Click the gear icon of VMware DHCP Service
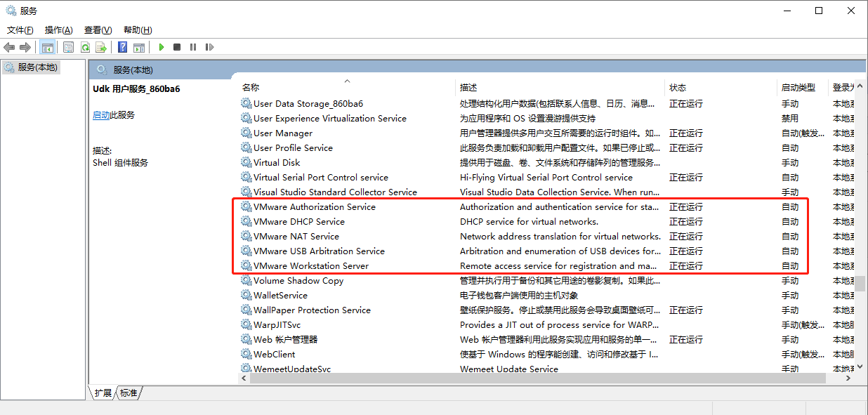This screenshot has height=415, width=868. [246, 221]
